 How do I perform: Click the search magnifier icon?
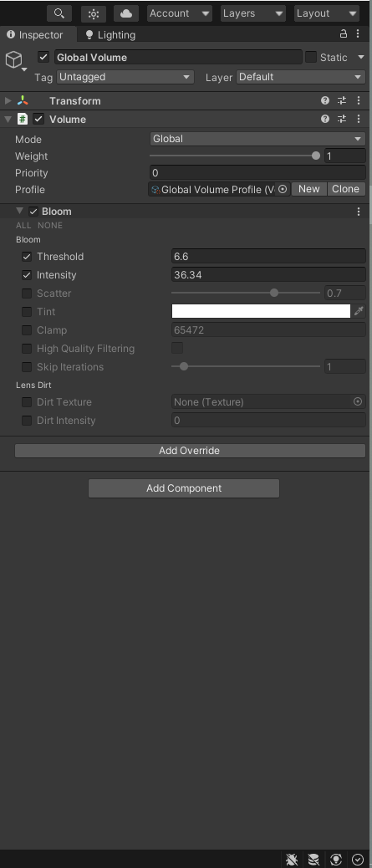[x=59, y=13]
